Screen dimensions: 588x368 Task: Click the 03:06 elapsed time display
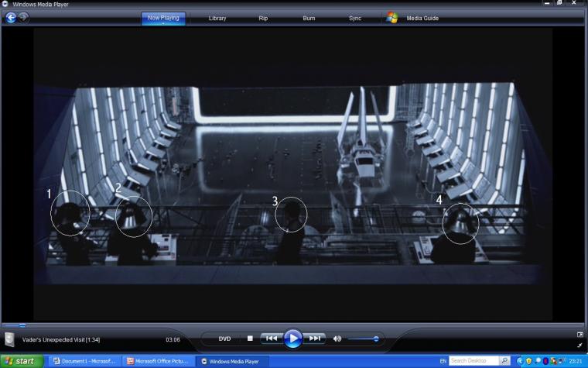pyautogui.click(x=173, y=340)
